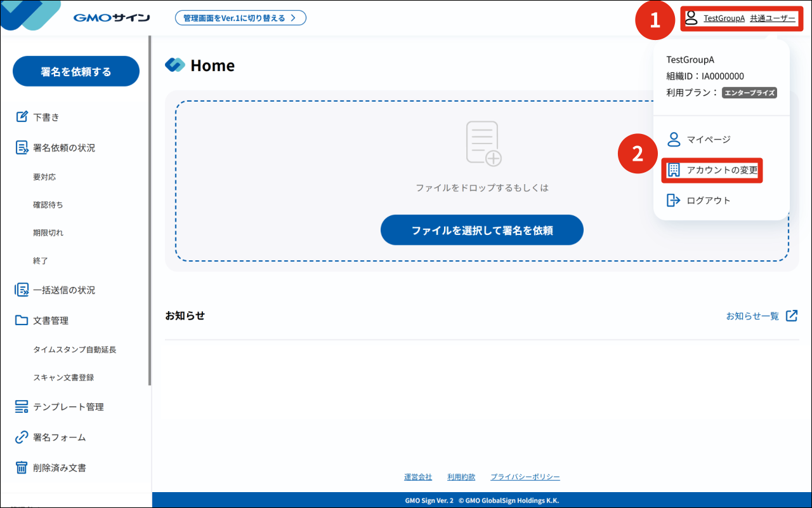Image resolution: width=812 pixels, height=508 pixels.
Task: Click the document-plus upload icon in drop area
Action: tap(483, 144)
